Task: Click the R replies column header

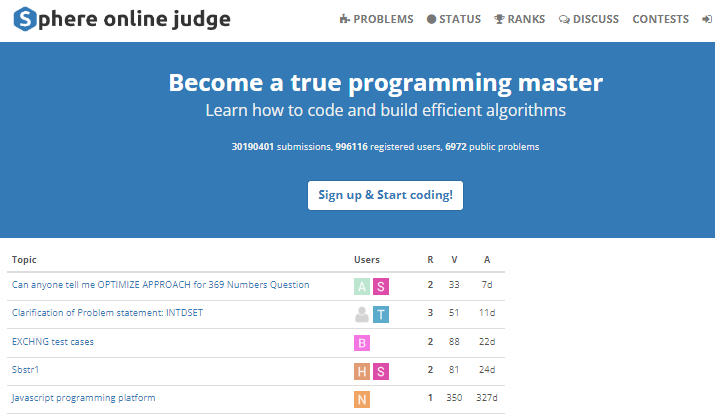Action: pyautogui.click(x=430, y=259)
